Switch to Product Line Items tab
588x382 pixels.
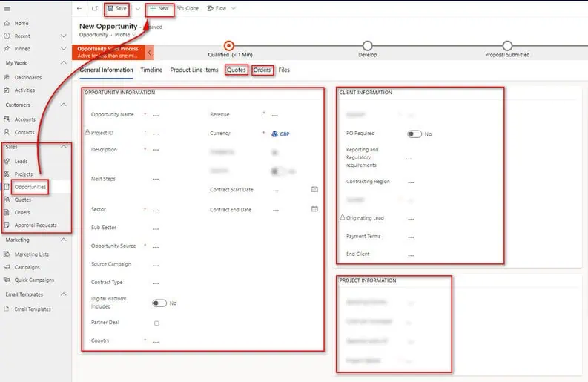pyautogui.click(x=194, y=70)
